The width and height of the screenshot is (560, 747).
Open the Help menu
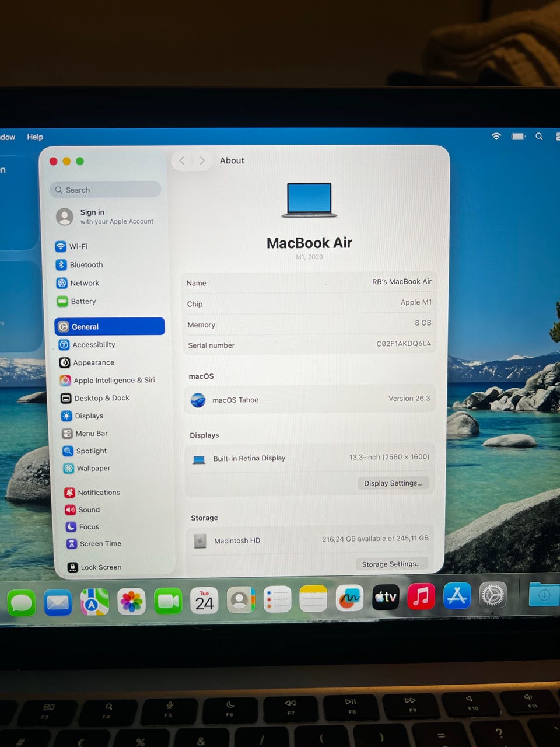(x=35, y=137)
